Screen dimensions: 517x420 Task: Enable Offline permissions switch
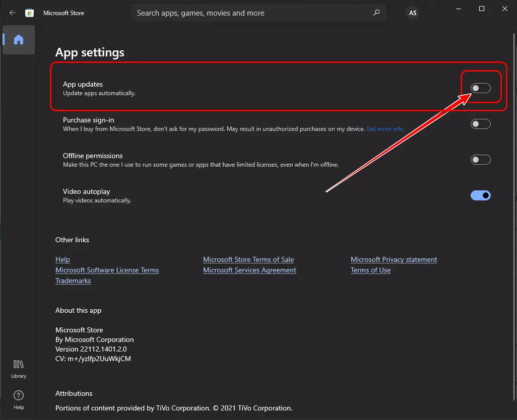[x=480, y=160]
